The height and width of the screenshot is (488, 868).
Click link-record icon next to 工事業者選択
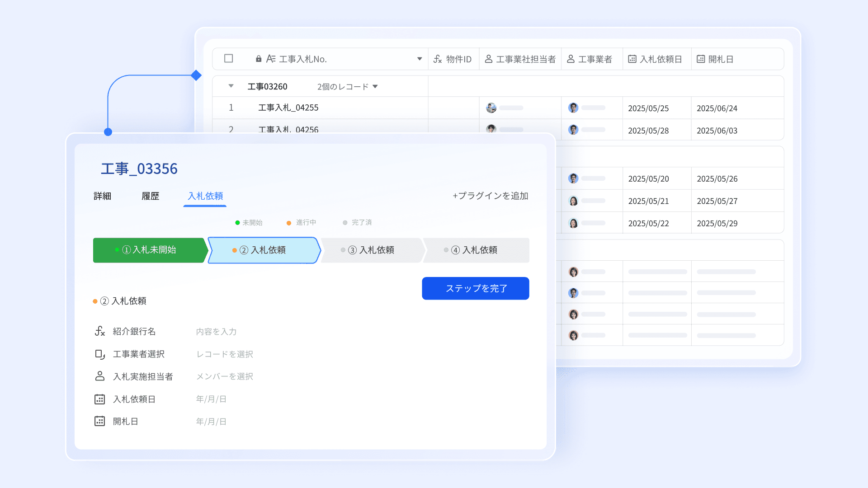tap(99, 354)
